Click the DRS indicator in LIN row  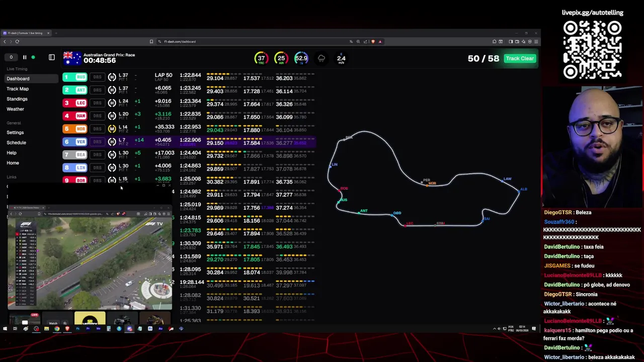click(97, 167)
